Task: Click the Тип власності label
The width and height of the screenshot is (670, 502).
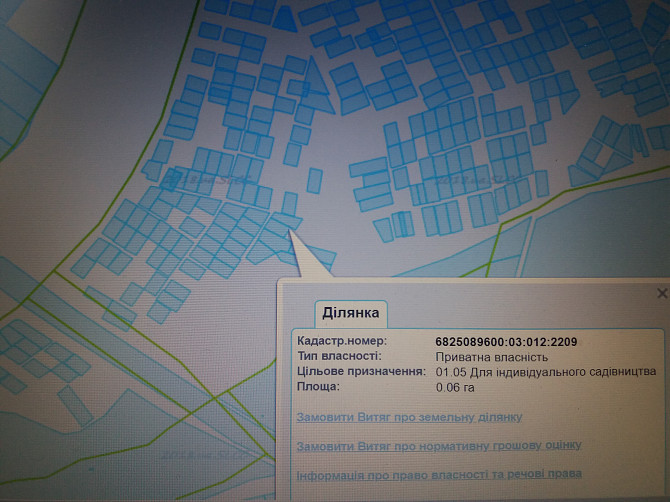Action: coord(339,356)
